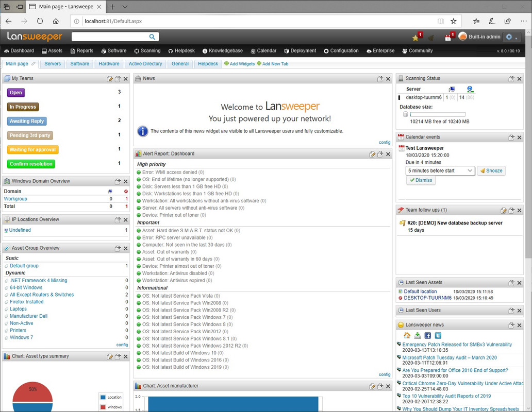Viewport: 532px width, 412px height.
Task: Click move icon on IP Locations Overview widget
Action: tap(118, 220)
